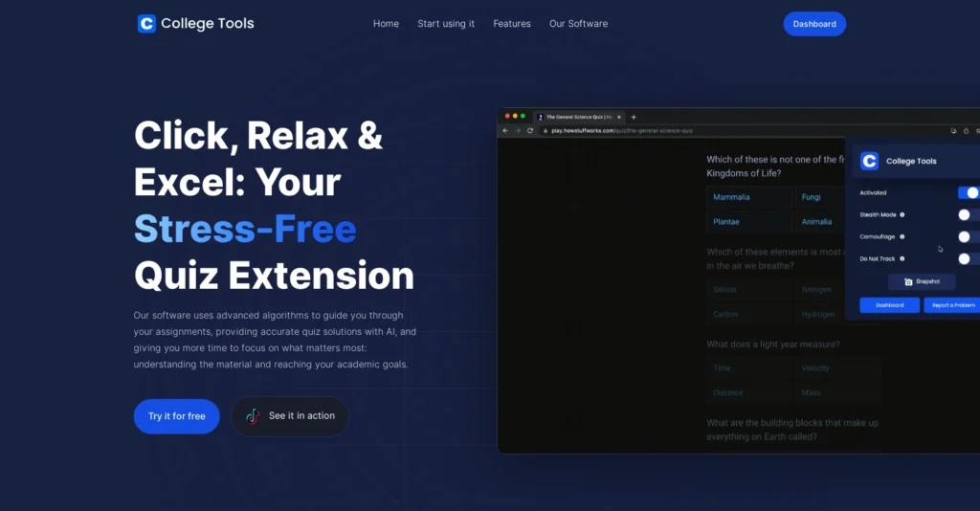Click the browser reload icon in demo window
Screen dimensions: 980x511
click(530, 130)
